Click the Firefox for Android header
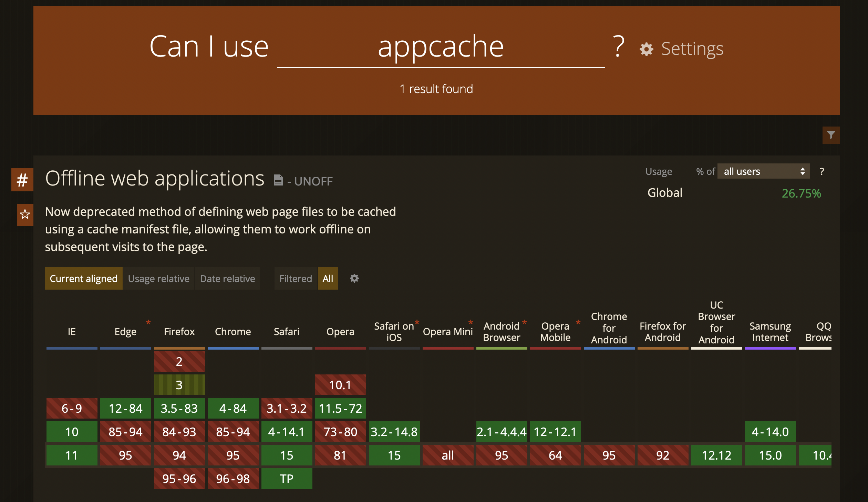The width and height of the screenshot is (868, 502). click(663, 331)
